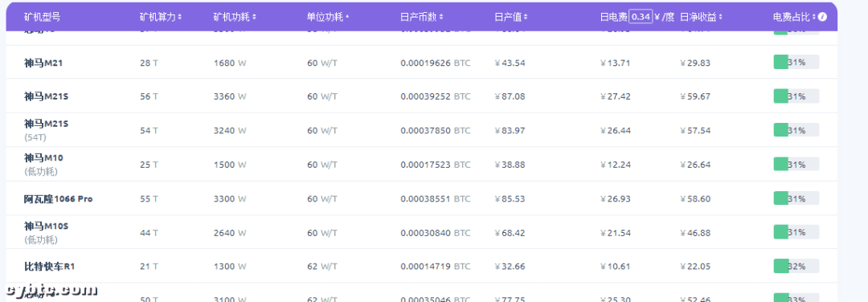The width and height of the screenshot is (868, 302).
Task: Open the 阿瓦隆1066 Pro miner entry
Action: coord(58,198)
